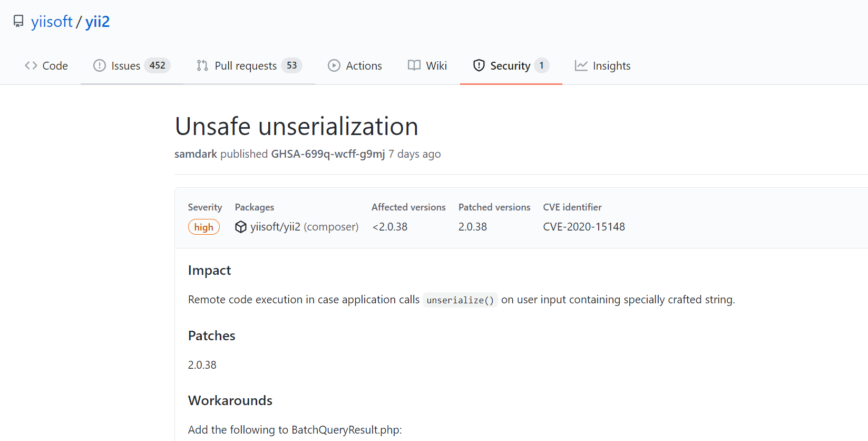Click the CVE identifier column label
The width and height of the screenshot is (868, 441).
point(572,207)
